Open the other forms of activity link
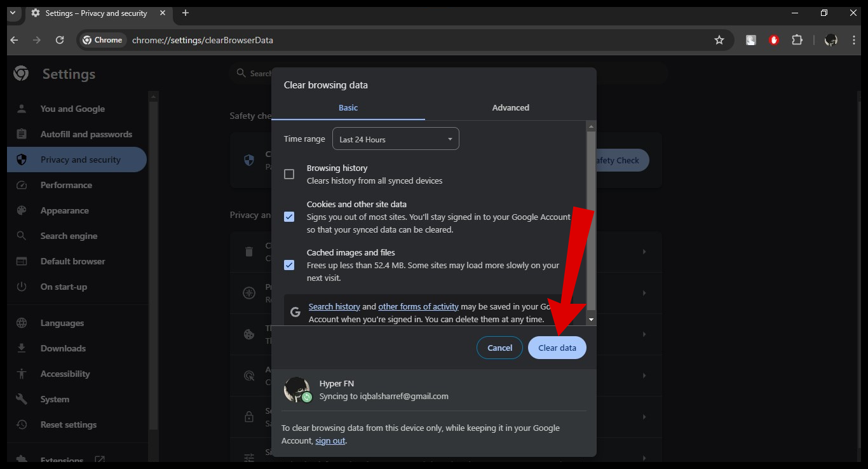Viewport: 868px width, 469px height. tap(418, 306)
